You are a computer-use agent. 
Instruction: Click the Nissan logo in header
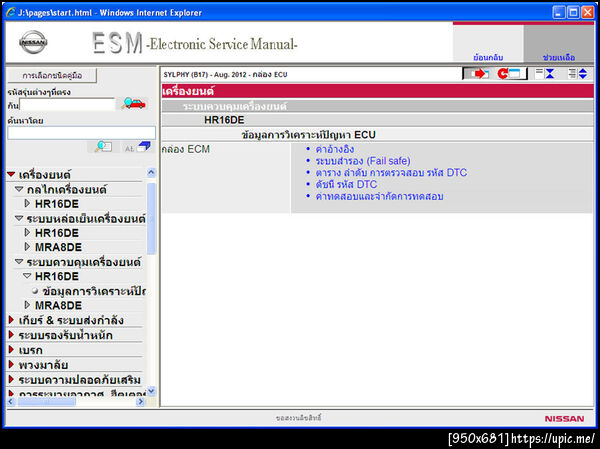click(33, 42)
